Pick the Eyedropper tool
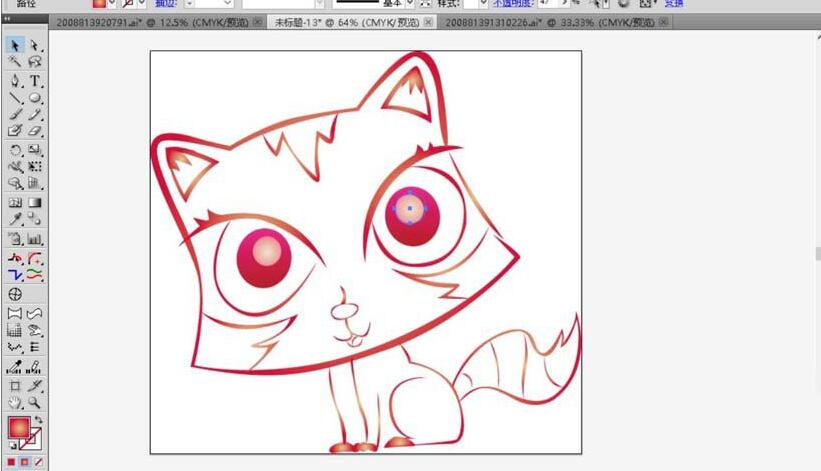 click(15, 219)
